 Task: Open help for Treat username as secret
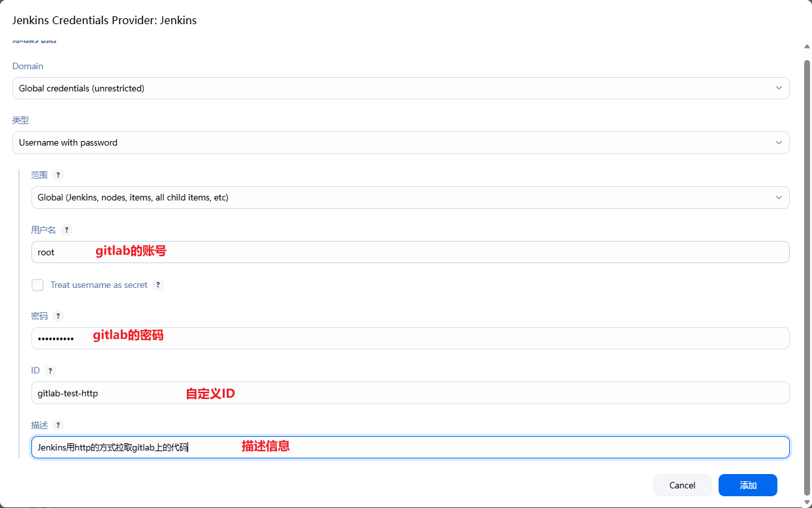[x=158, y=285]
